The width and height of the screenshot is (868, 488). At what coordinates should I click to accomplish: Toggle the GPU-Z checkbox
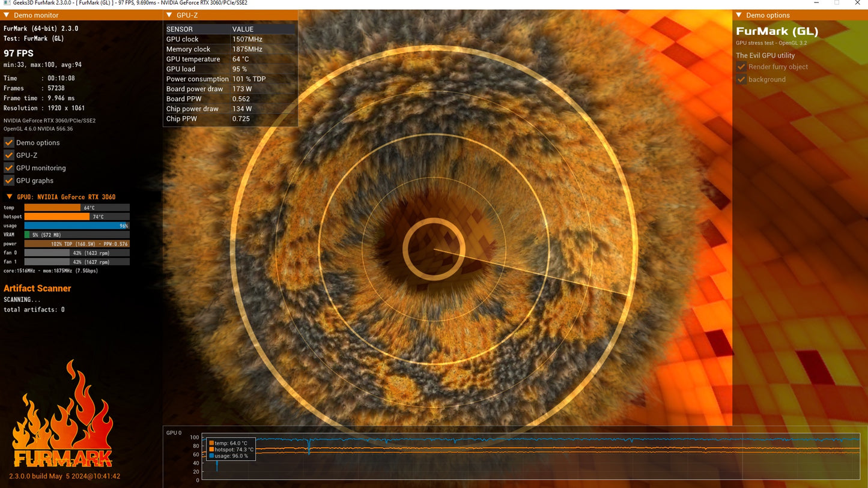(x=9, y=155)
